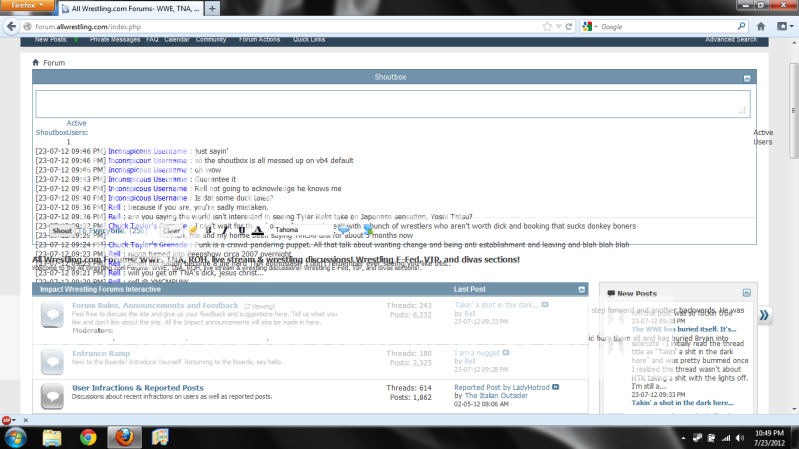Viewport: 799px width, 449px height.
Task: Open the Entrance Ramp forum
Action: (x=101, y=353)
